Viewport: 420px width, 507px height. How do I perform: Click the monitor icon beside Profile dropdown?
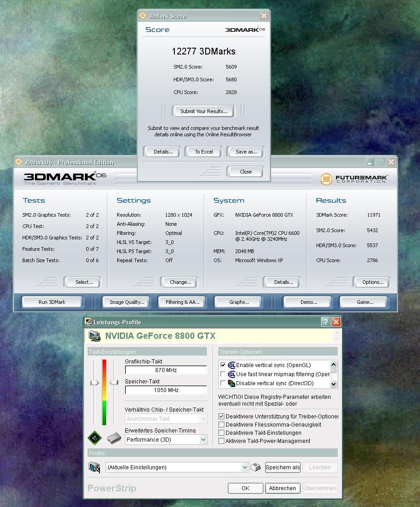click(94, 467)
